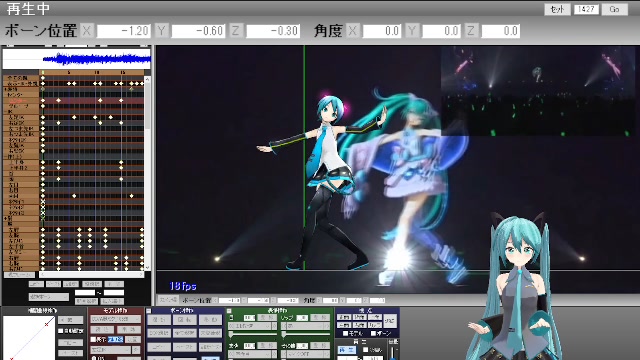Toggle the 自動補間 checkbox
640x360 pixels.
pos(61,331)
